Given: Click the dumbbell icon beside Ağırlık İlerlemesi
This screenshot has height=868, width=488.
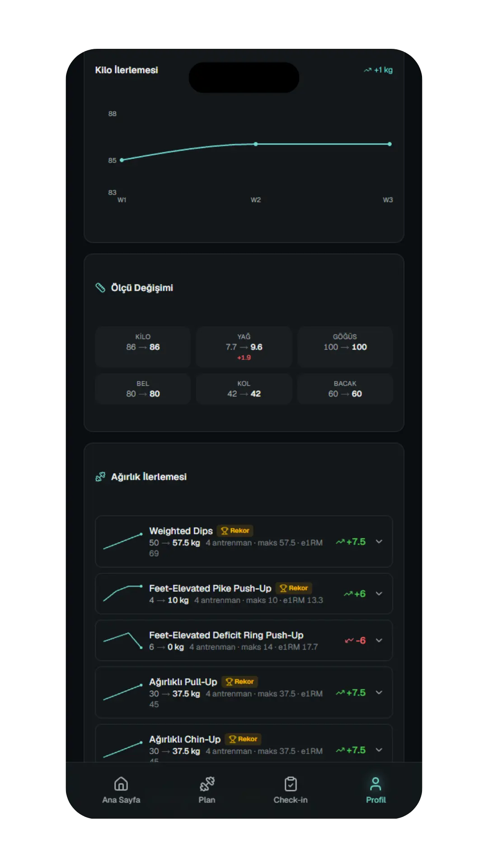Looking at the screenshot, I should pyautogui.click(x=100, y=476).
